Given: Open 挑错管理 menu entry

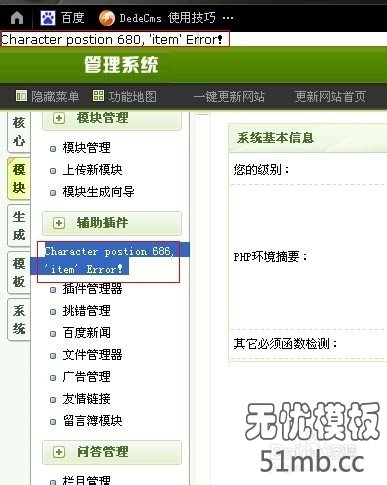Looking at the screenshot, I should click(x=86, y=311).
